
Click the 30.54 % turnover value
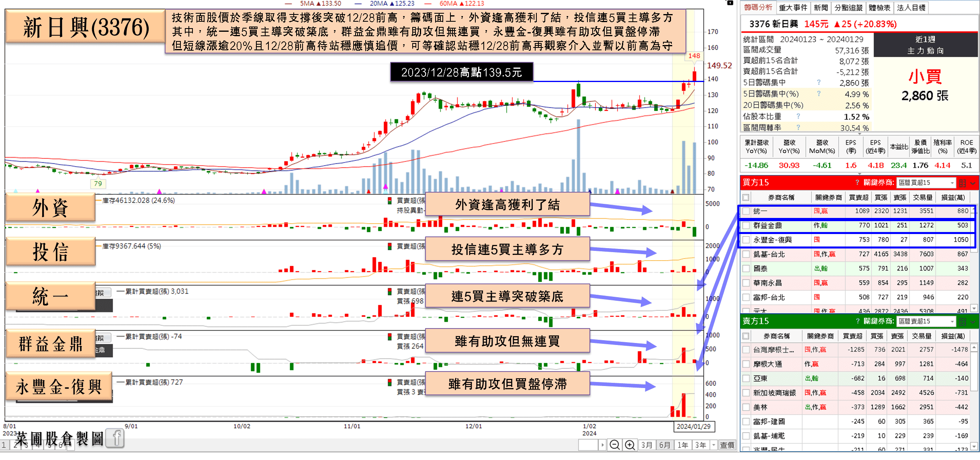tap(854, 128)
